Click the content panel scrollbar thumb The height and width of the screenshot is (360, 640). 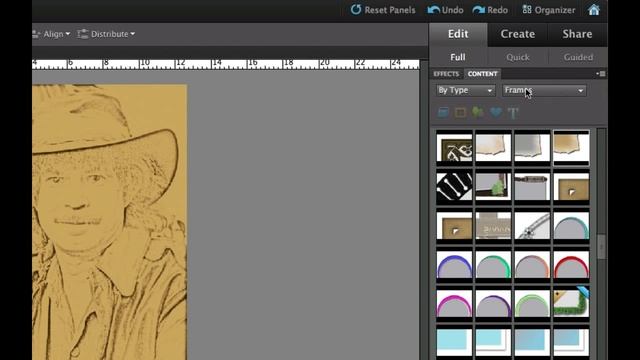601,246
